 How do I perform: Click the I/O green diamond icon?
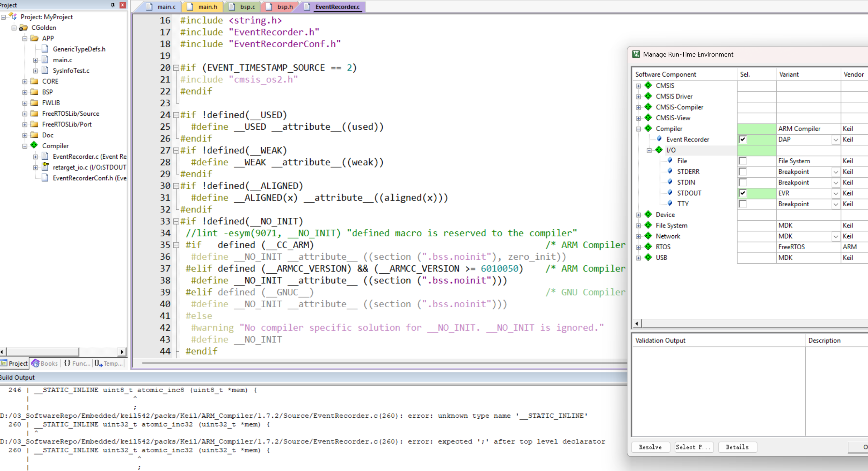659,150
